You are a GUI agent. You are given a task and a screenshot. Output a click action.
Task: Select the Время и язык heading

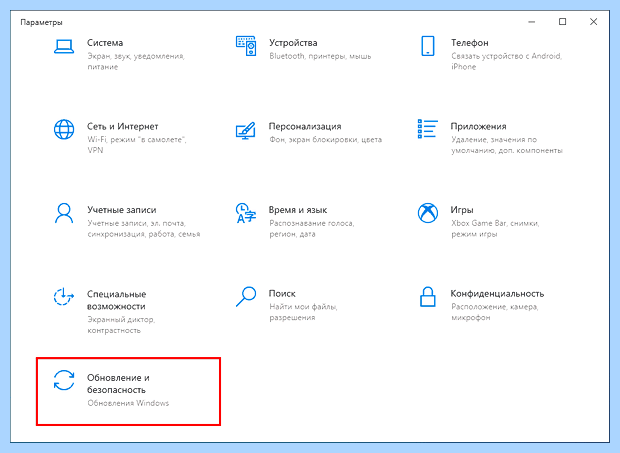pyautogui.click(x=298, y=210)
